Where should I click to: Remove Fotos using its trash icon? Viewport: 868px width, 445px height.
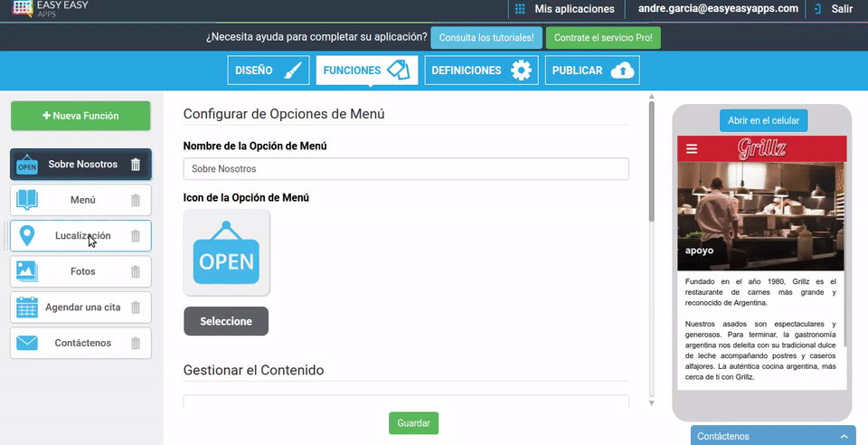point(136,271)
